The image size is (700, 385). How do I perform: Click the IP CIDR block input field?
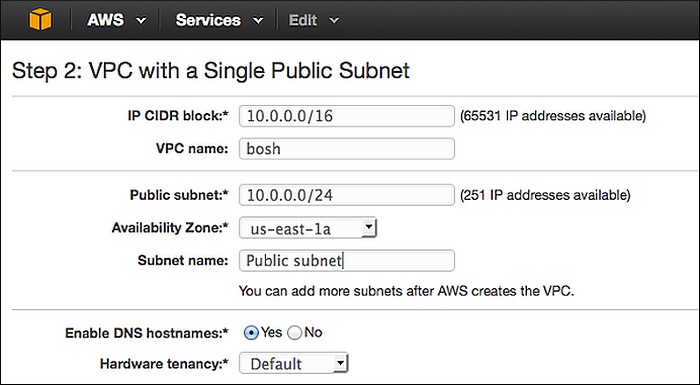click(347, 116)
